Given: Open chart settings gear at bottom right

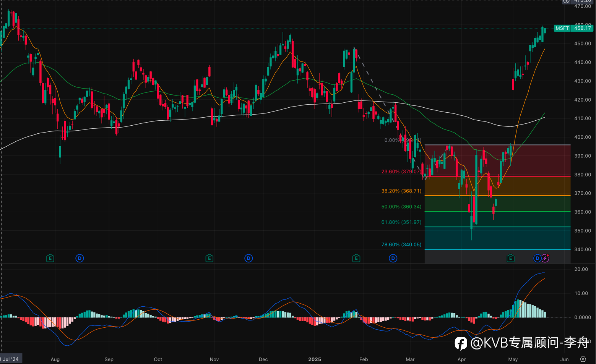Looking at the screenshot, I should (583, 359).
